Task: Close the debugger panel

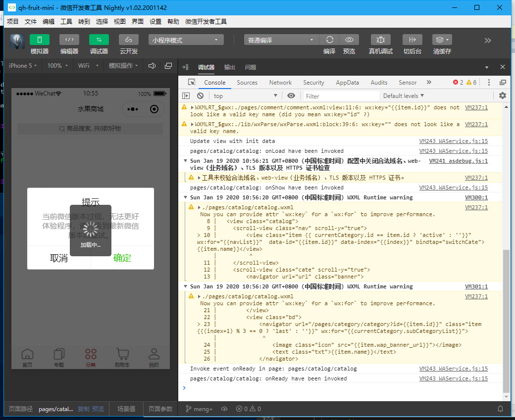Action: click(503, 67)
